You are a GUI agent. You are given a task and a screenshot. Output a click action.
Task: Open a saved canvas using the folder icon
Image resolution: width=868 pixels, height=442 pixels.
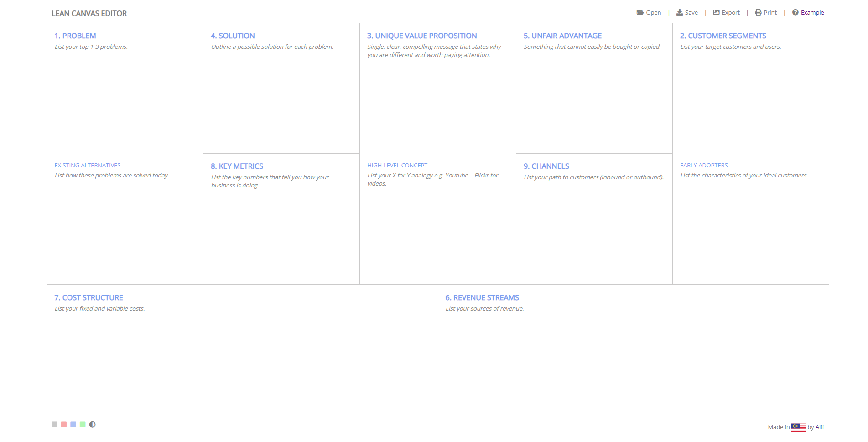[x=640, y=12]
